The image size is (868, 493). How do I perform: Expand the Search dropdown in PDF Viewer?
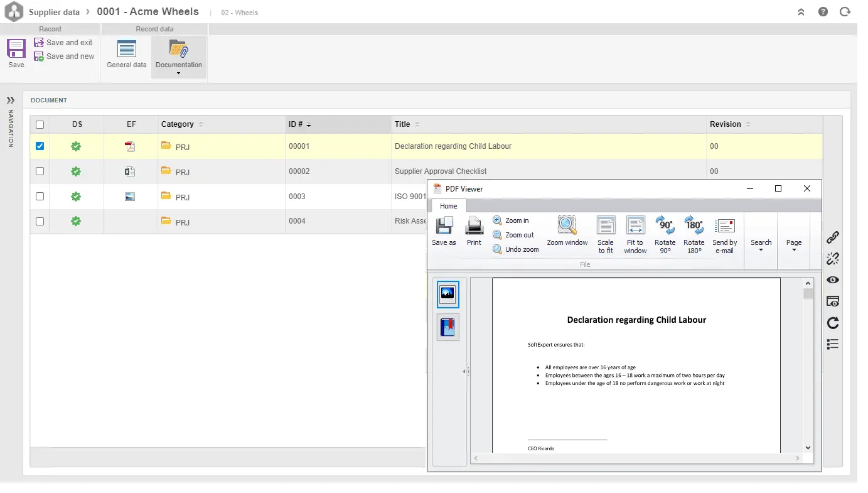pos(761,242)
